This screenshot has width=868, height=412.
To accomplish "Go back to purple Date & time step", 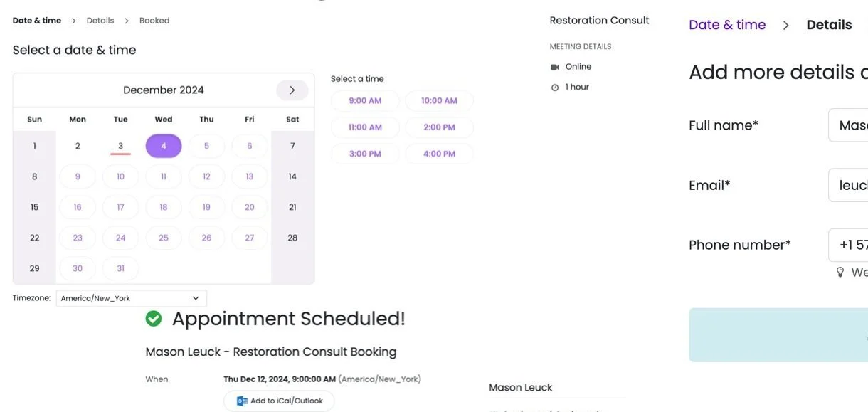I will click(x=727, y=25).
